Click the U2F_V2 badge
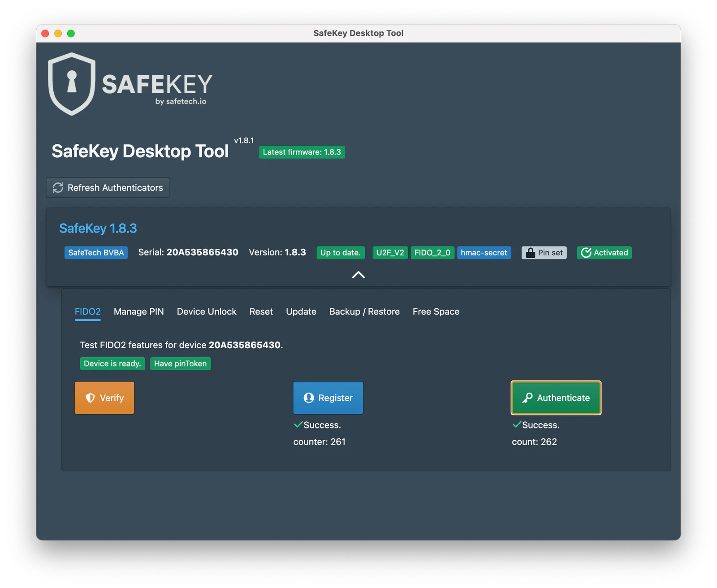Image resolution: width=717 pixels, height=588 pixels. coord(390,253)
